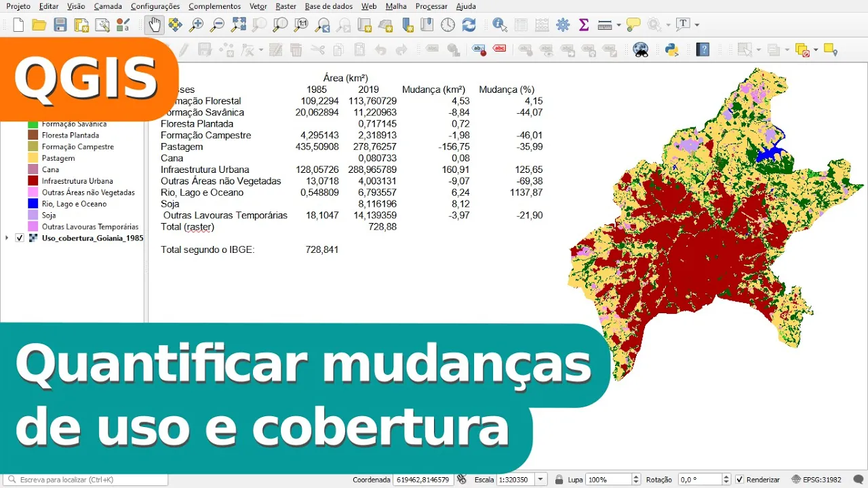Refresh the map canvas
This screenshot has width=868, height=488.
(469, 26)
